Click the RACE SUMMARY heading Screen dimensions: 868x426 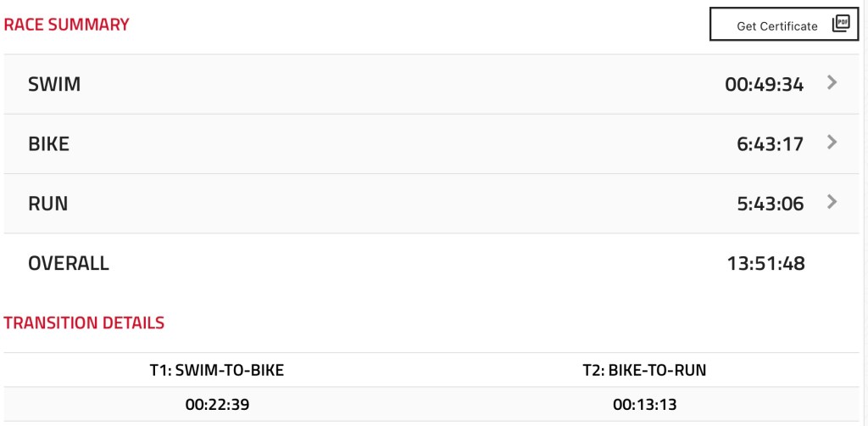pyautogui.click(x=66, y=24)
